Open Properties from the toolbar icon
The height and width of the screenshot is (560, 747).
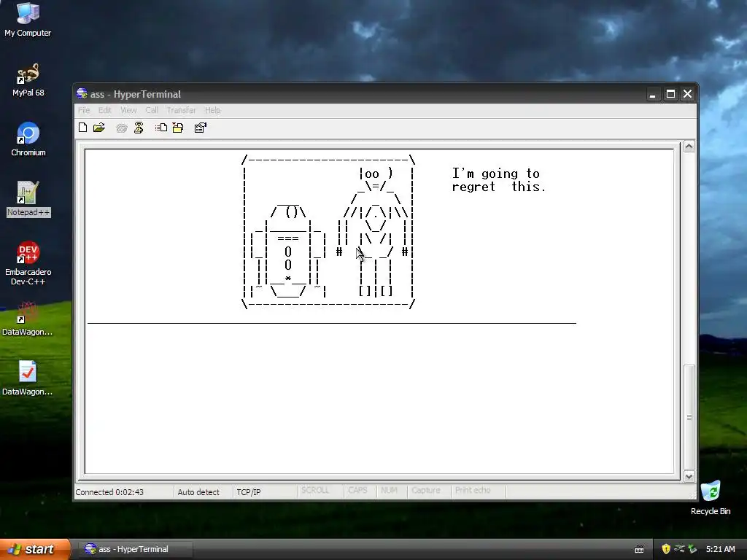pos(201,128)
